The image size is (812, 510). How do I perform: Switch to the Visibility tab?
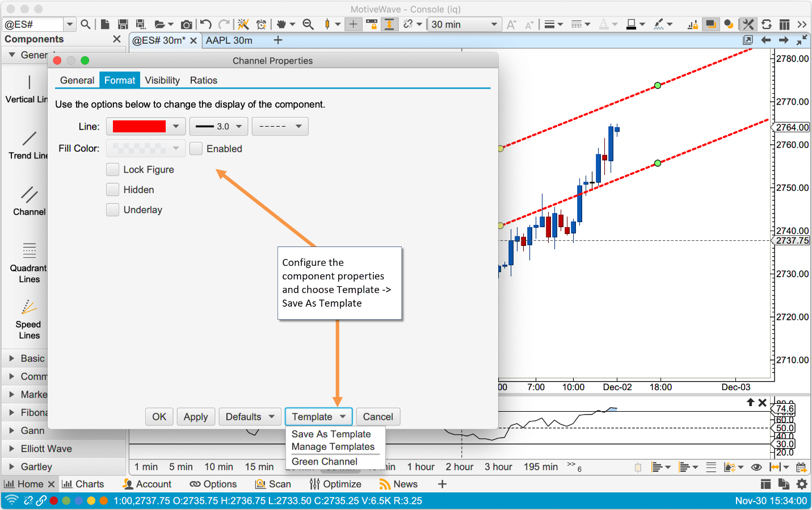click(x=162, y=80)
